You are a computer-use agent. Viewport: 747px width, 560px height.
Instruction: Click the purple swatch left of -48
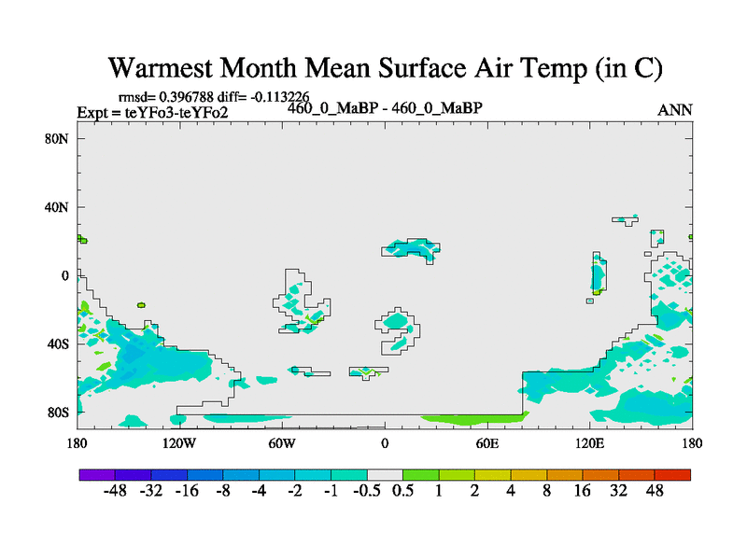97,475
